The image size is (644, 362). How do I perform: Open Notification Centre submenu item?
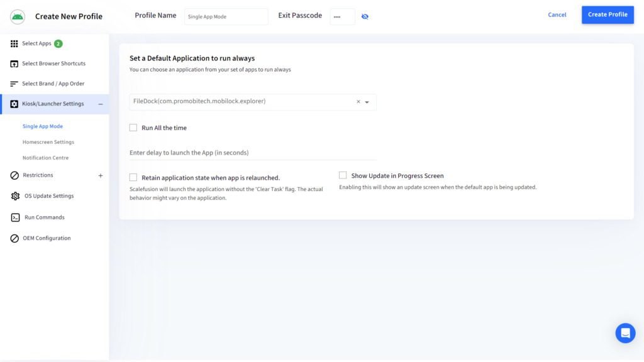pos(45,158)
